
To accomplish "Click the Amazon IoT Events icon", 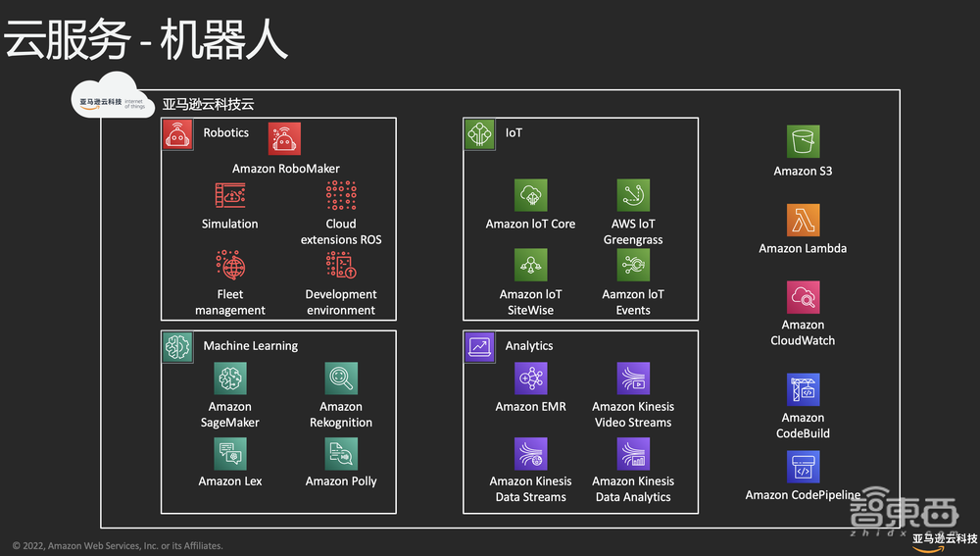I will tap(633, 265).
